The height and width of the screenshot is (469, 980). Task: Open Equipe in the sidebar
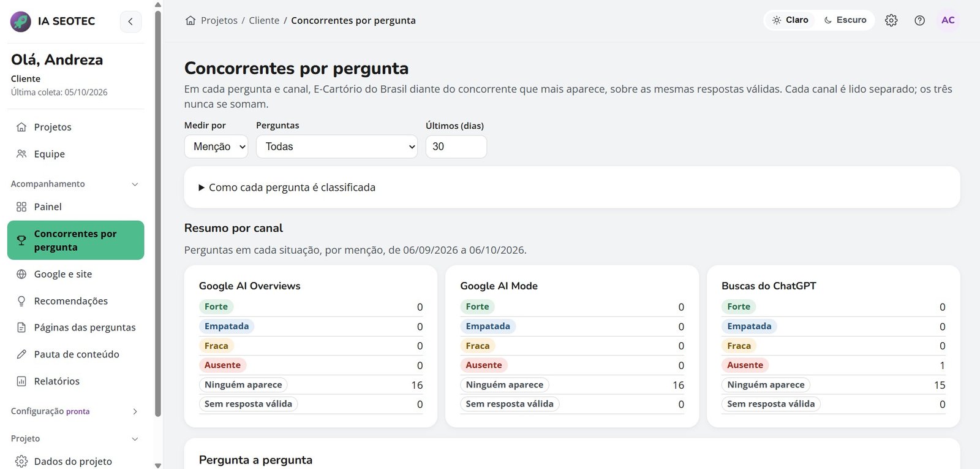(76, 154)
